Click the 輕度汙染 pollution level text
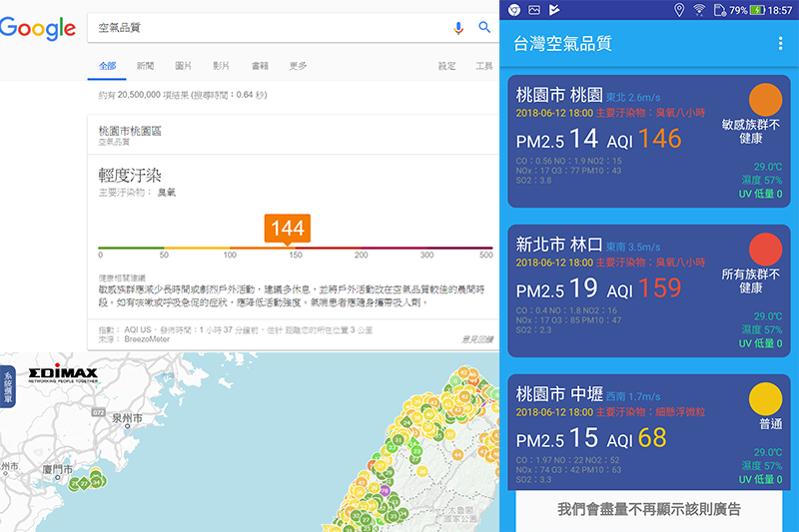The image size is (799, 532). 130,176
